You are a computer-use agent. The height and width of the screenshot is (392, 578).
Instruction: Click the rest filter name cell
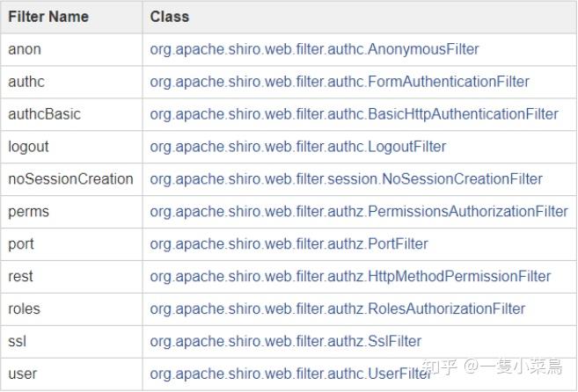[20, 276]
